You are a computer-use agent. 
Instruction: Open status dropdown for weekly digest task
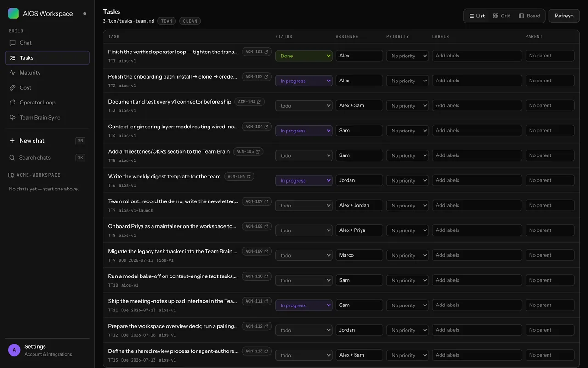coord(304,180)
